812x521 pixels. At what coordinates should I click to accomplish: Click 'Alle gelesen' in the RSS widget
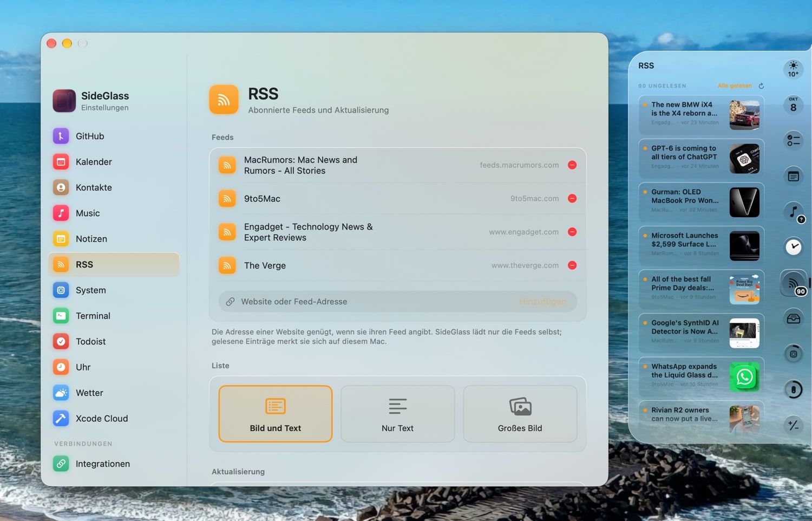(735, 86)
